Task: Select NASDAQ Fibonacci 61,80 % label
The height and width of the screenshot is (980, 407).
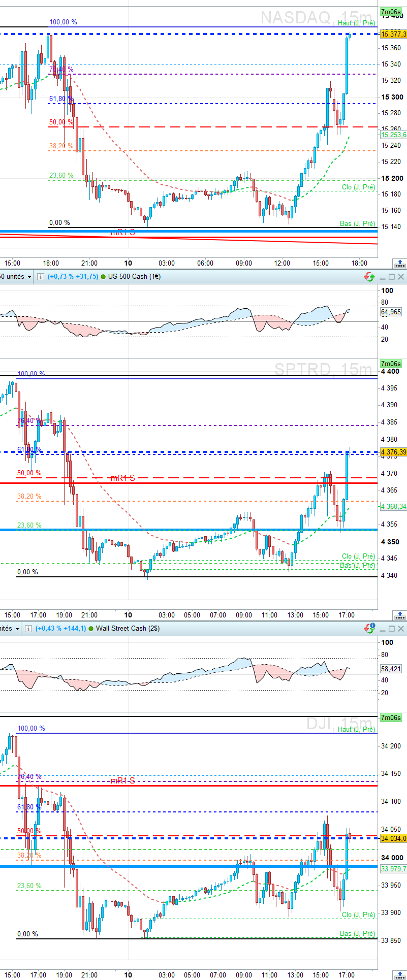Action: (x=61, y=99)
